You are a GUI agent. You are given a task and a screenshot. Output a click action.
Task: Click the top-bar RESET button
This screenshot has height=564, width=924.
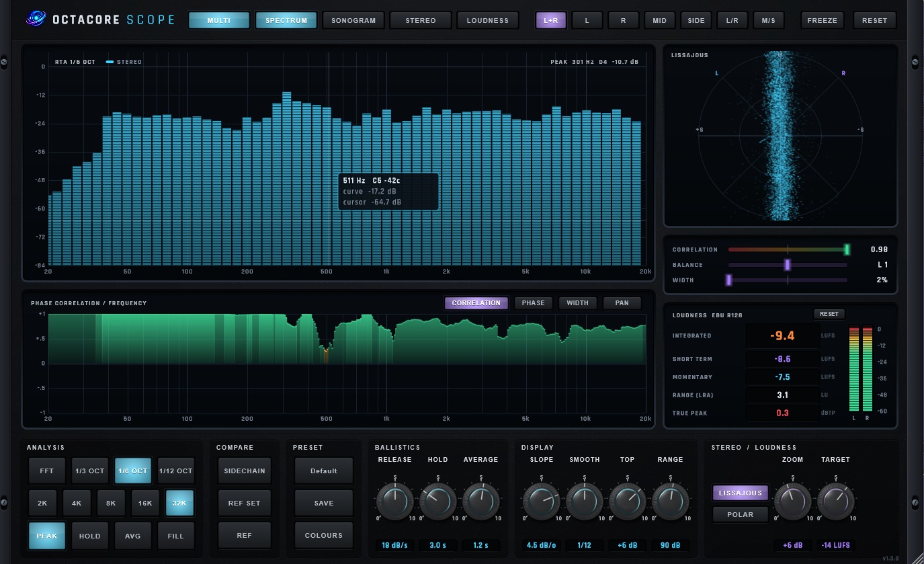tap(875, 20)
